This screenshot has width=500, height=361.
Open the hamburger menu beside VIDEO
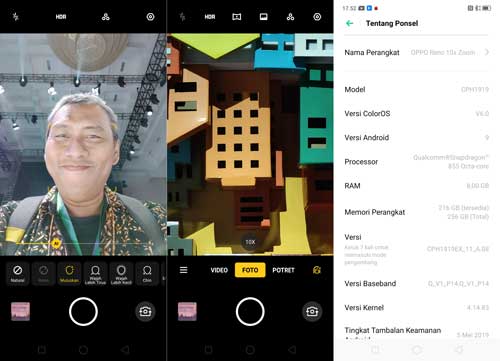click(x=183, y=270)
